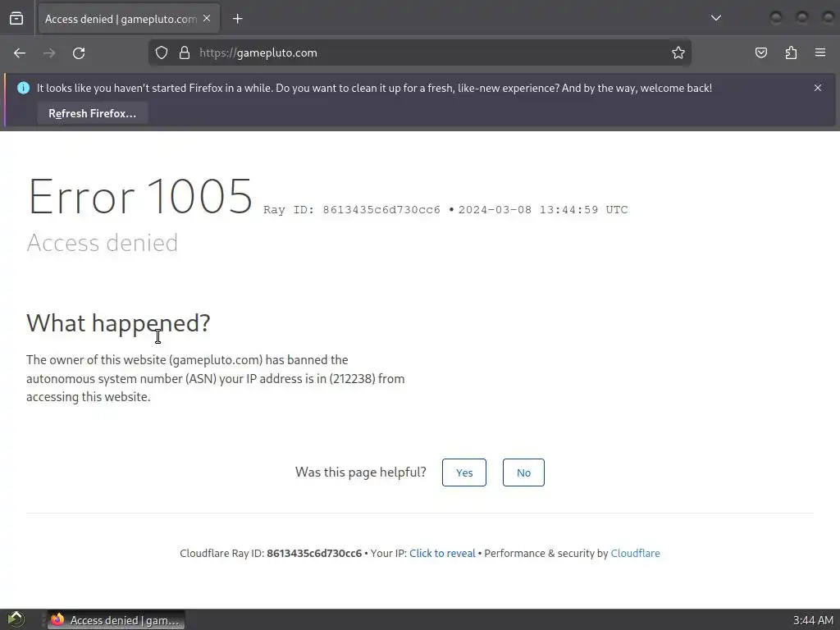The height and width of the screenshot is (630, 840).
Task: Dismiss the Firefox refresh notification bar
Action: [x=818, y=88]
